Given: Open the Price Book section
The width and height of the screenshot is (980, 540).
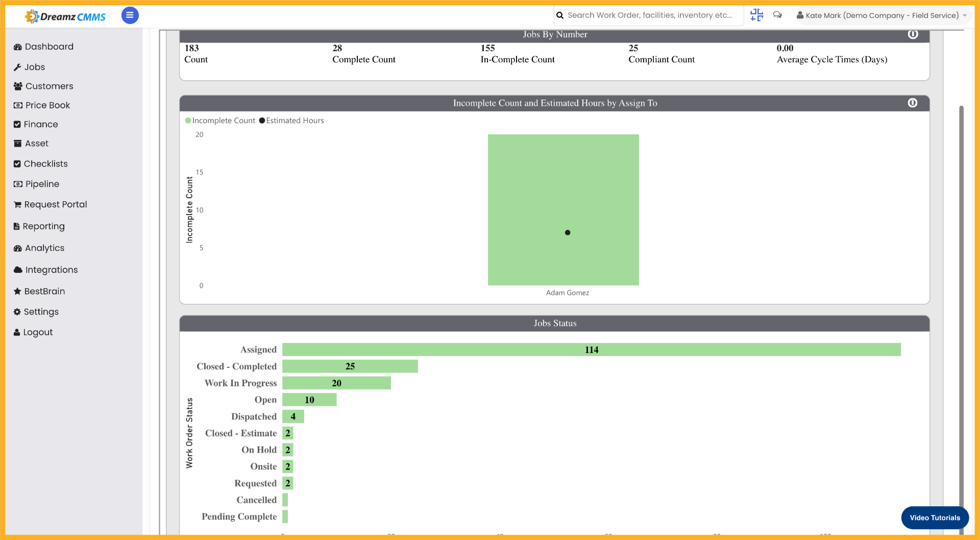Looking at the screenshot, I should 47,105.
